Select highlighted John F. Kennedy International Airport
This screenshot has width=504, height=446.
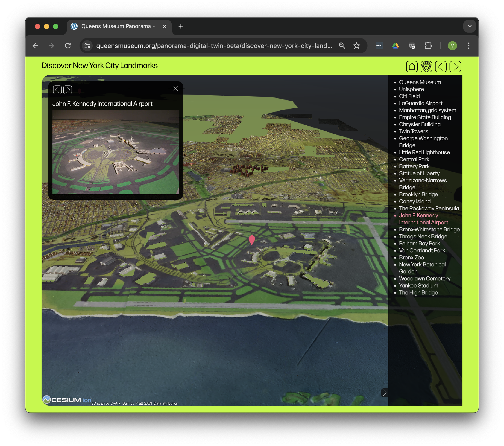[x=423, y=219]
